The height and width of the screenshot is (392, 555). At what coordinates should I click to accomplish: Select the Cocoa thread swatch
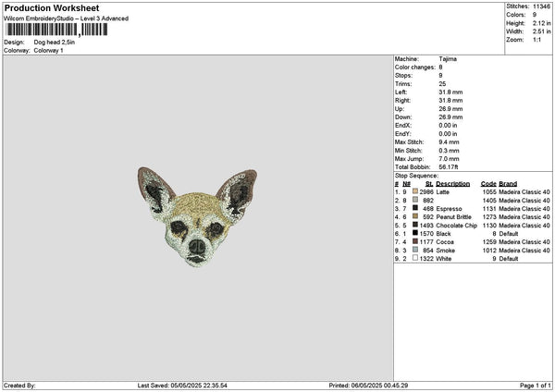[415, 242]
